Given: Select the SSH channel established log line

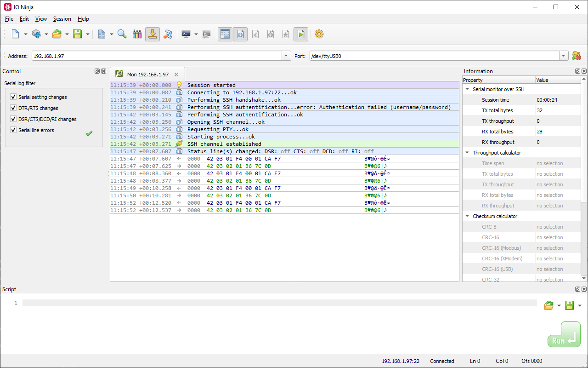Looking at the screenshot, I should pos(284,144).
